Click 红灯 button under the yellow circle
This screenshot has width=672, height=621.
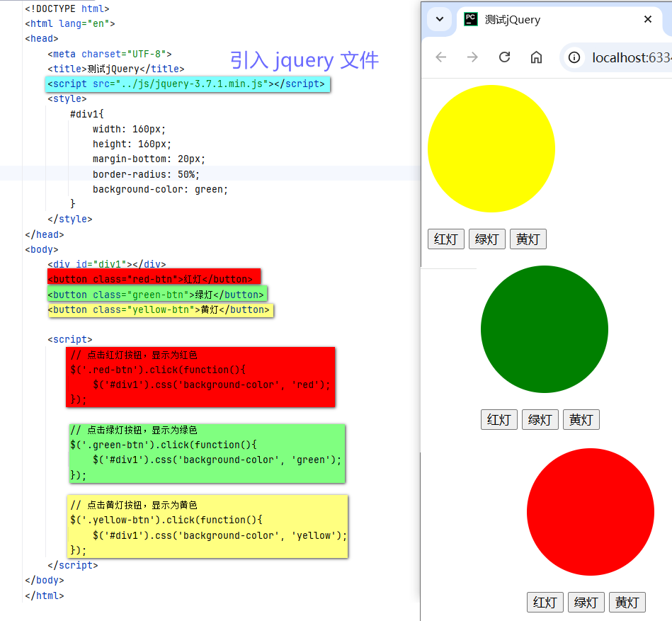click(445, 239)
